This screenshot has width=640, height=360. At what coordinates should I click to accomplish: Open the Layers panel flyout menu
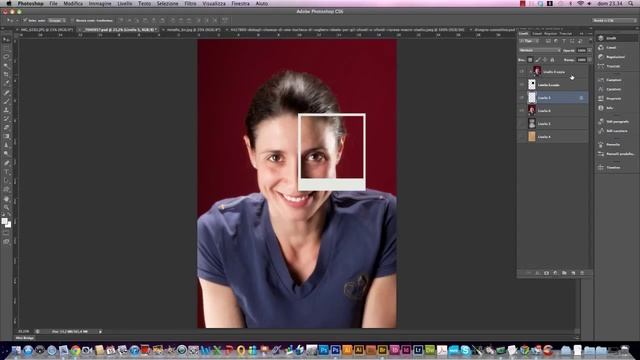(590, 33)
